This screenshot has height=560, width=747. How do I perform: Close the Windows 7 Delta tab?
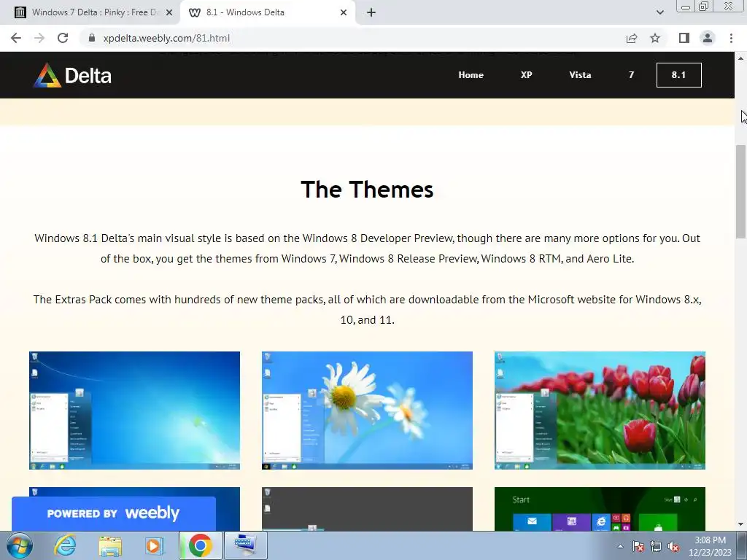point(169,12)
